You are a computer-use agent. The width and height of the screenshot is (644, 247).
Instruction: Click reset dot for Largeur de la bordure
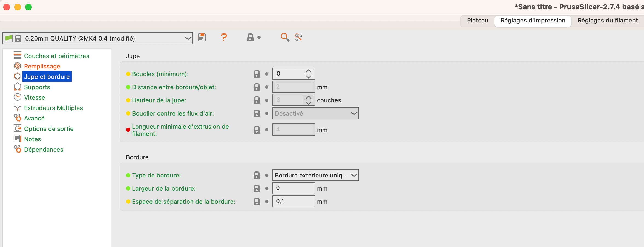tap(267, 188)
